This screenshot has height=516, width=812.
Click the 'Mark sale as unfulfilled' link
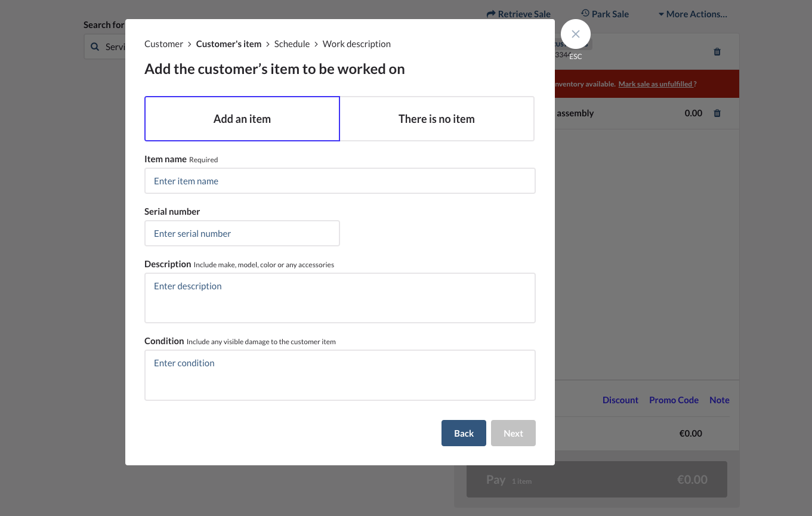pyautogui.click(x=656, y=84)
